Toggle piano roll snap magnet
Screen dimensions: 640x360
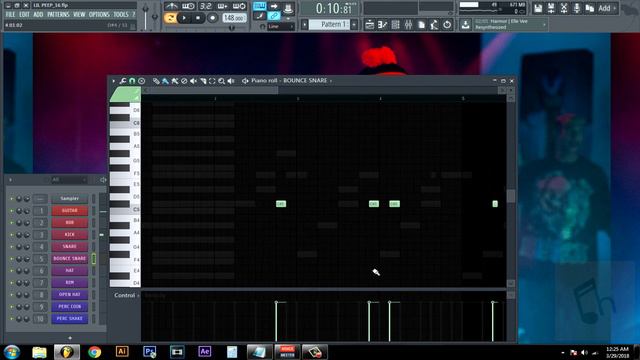point(132,81)
